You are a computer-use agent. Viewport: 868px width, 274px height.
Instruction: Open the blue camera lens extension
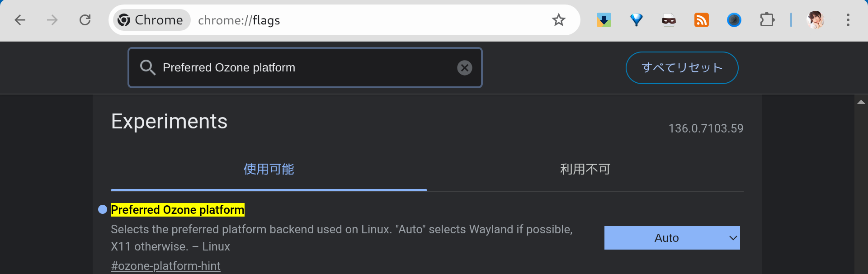pyautogui.click(x=734, y=20)
